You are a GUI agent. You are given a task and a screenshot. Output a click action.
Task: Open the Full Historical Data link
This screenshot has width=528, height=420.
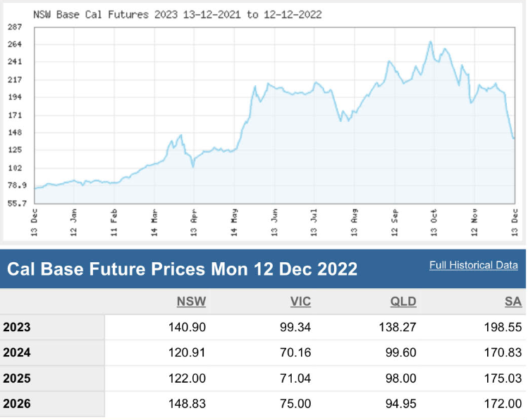473,265
